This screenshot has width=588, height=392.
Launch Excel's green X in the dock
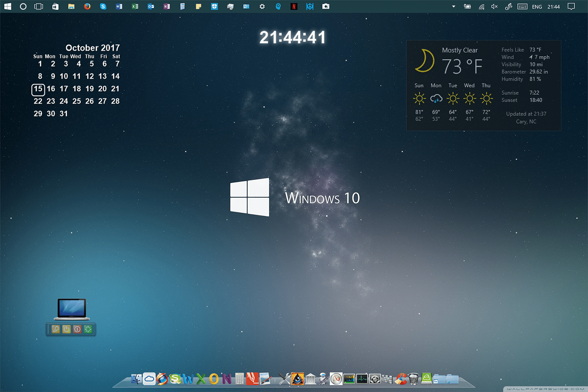point(201,379)
